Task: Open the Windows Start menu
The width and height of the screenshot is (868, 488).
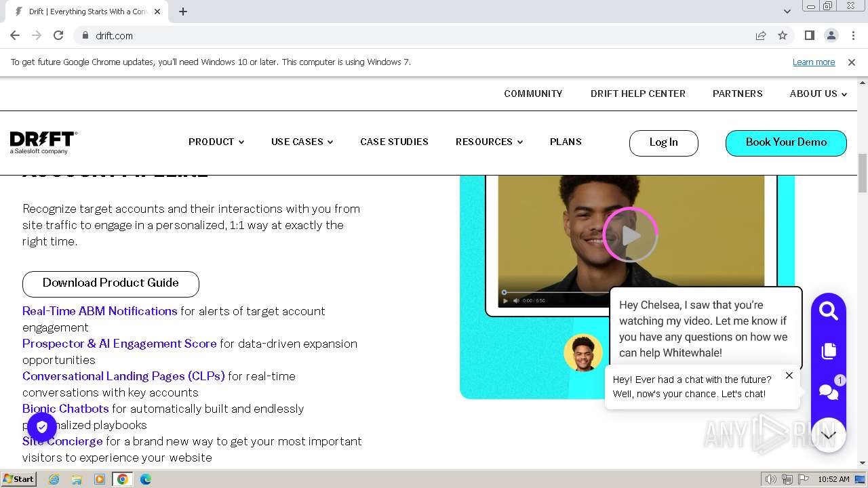Action: [19, 479]
